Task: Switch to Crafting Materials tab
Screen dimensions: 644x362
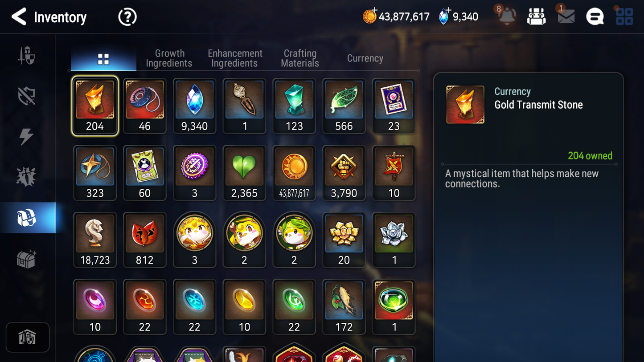Action: pos(300,58)
